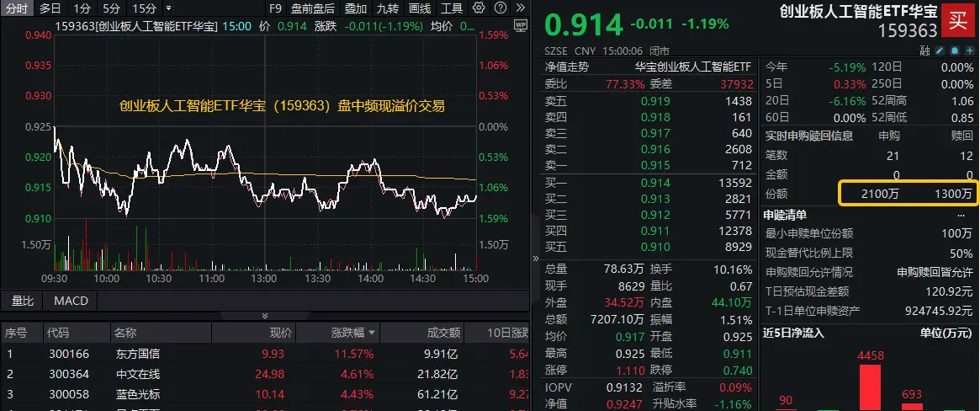Click the 买五 bid price 0.910
Viewport: 980px width, 411px height.
655,247
